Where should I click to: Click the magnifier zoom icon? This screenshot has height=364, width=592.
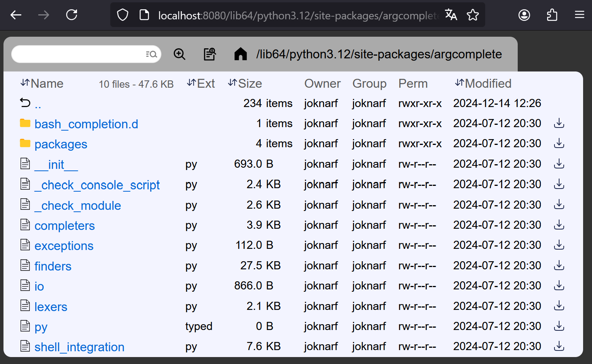pyautogui.click(x=180, y=54)
